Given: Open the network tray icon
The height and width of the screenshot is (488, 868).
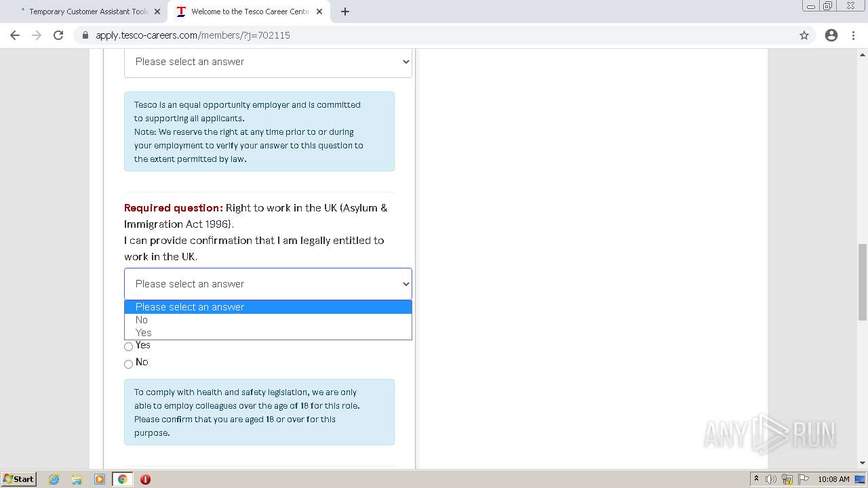Looking at the screenshot, I should pos(787,479).
